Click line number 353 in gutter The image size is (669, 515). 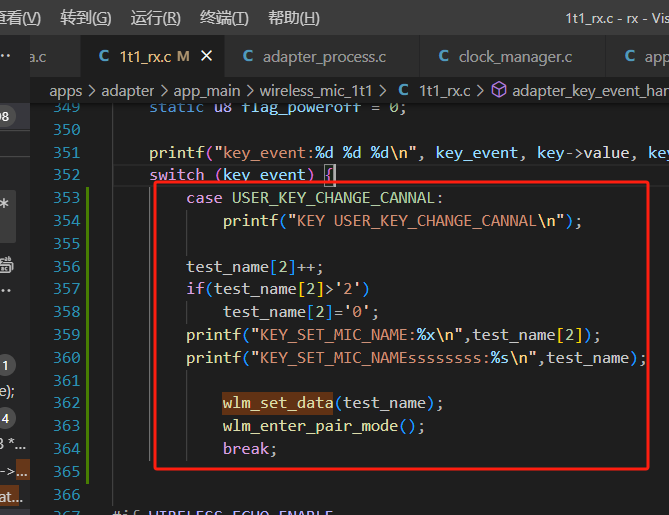67,198
